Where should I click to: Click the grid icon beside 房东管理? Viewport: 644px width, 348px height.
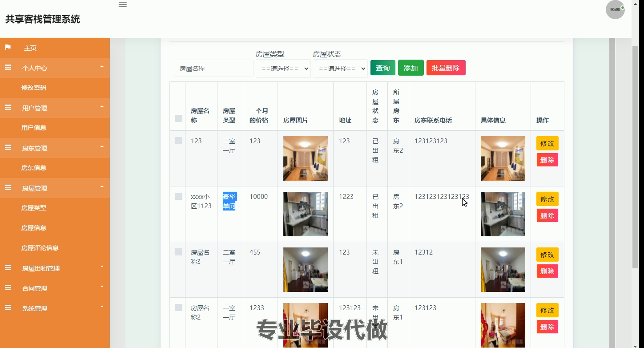pos(8,148)
